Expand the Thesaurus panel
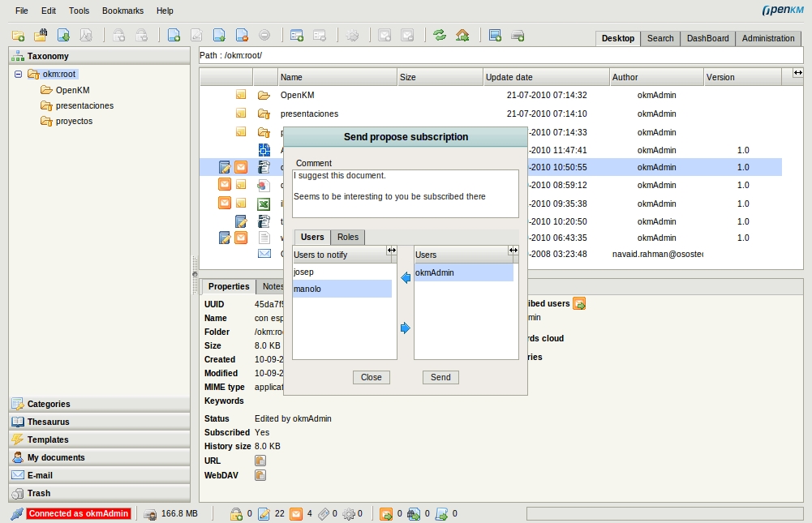The height and width of the screenshot is (523, 812). 100,422
